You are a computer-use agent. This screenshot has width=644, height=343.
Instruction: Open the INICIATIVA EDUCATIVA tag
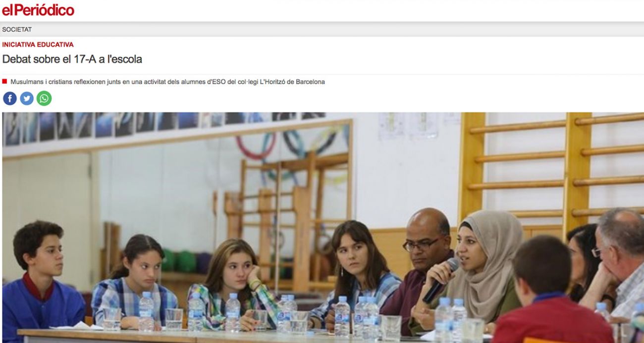[38, 45]
